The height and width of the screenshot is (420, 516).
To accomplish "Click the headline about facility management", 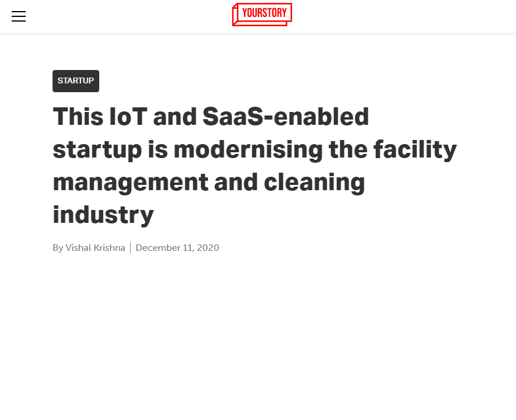I will click(255, 165).
